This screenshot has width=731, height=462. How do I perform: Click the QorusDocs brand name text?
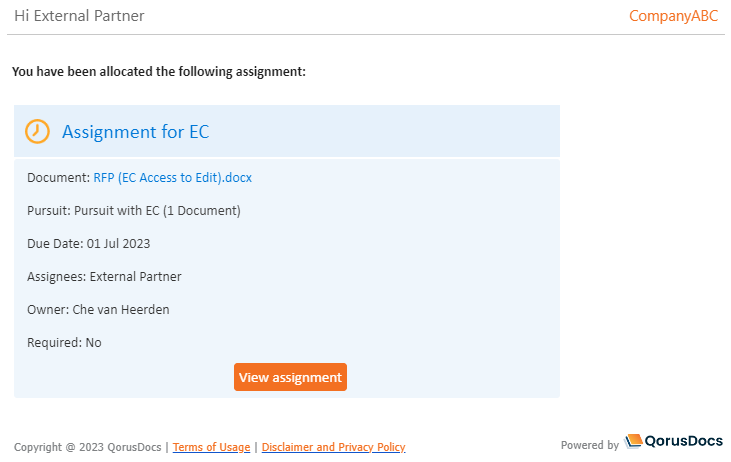click(x=683, y=441)
